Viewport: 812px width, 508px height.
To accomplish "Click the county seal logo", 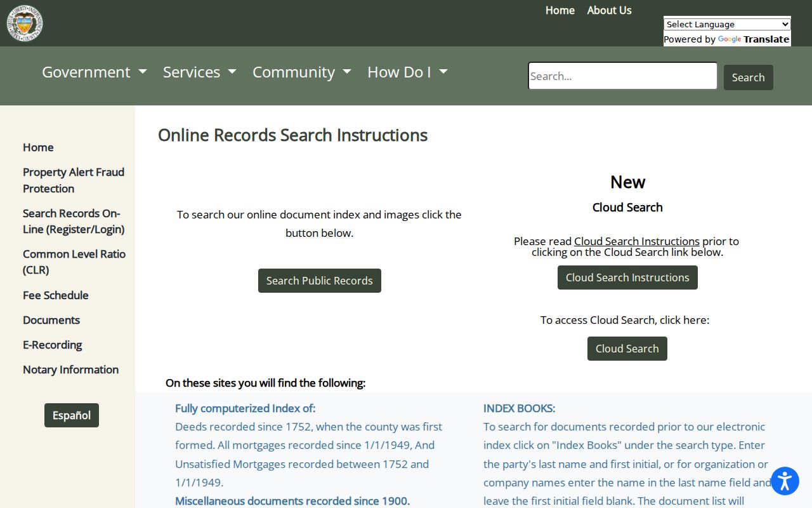I will pyautogui.click(x=25, y=23).
